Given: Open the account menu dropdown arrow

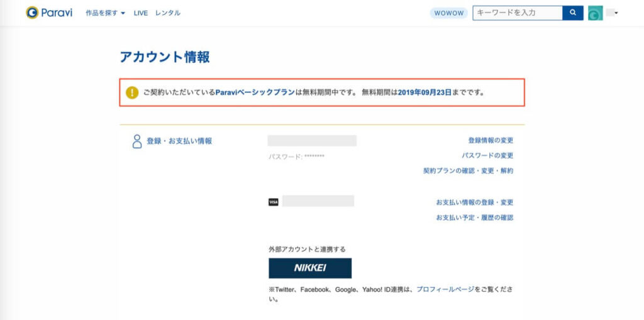Looking at the screenshot, I should click(x=616, y=13).
